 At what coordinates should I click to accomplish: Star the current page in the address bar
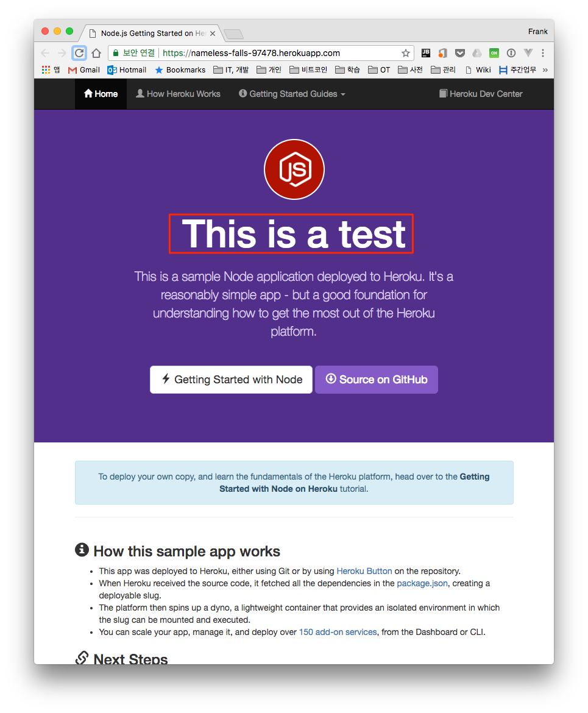[x=406, y=53]
